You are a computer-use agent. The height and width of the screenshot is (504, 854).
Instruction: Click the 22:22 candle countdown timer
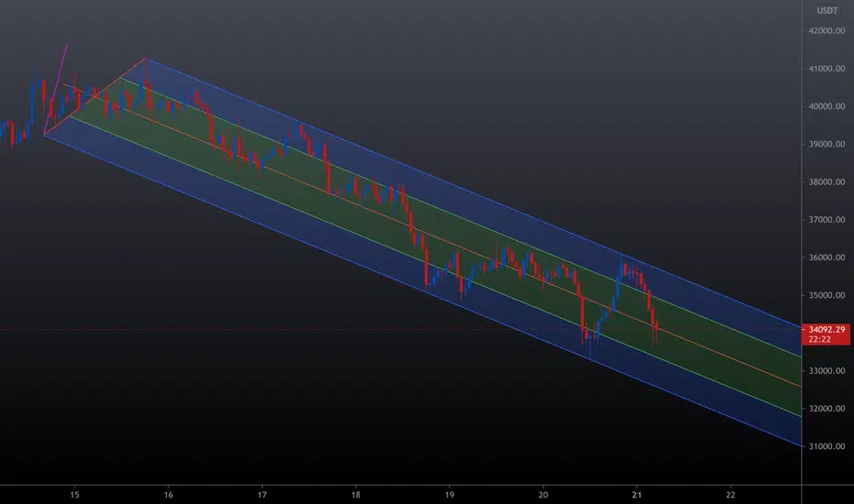point(819,339)
